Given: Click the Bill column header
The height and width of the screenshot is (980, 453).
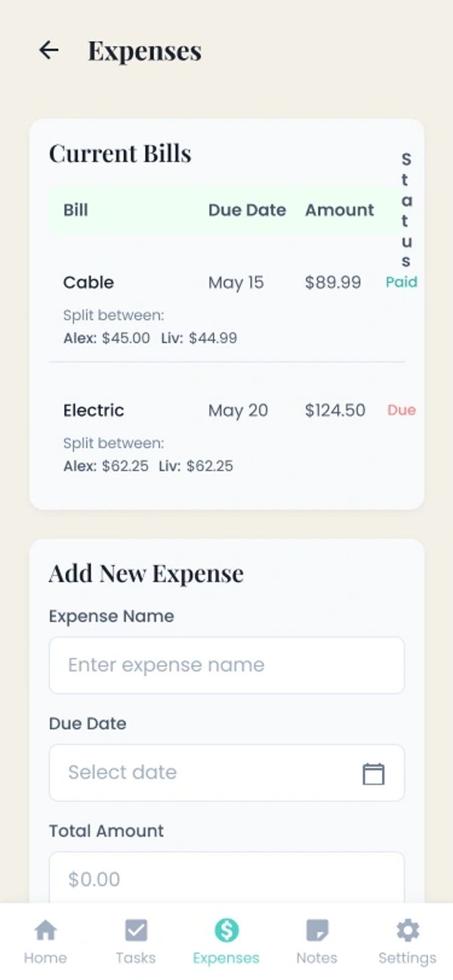Looking at the screenshot, I should 75,210.
